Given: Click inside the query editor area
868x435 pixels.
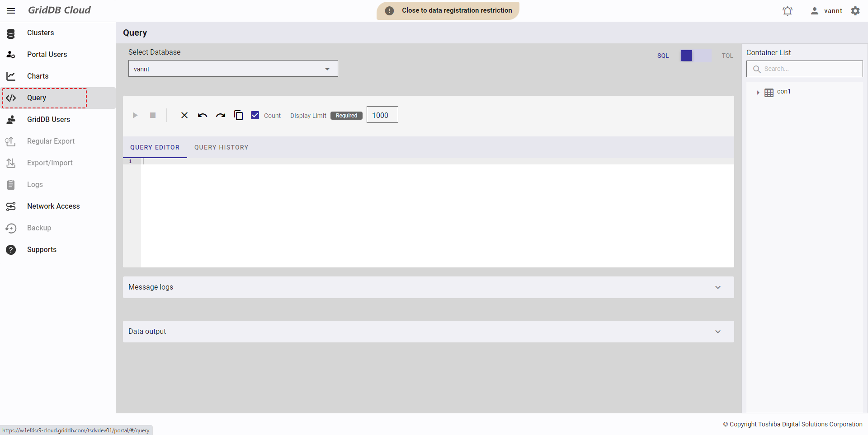Looking at the screenshot, I should (x=438, y=213).
